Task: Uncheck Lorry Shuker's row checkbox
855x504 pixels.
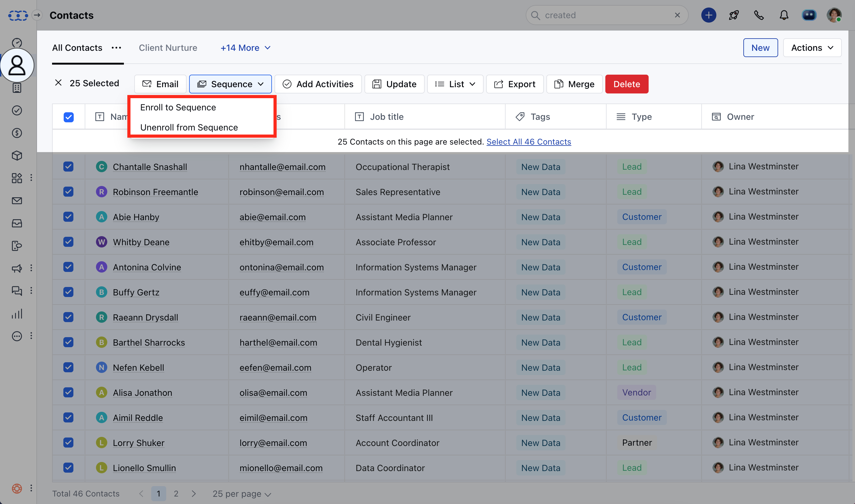Action: [x=68, y=443]
